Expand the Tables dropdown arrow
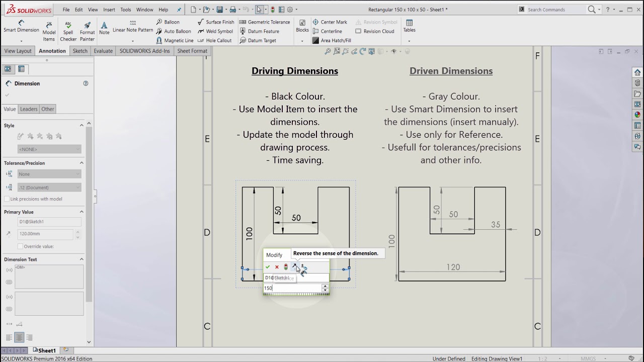This screenshot has width=644, height=362. (409, 41)
